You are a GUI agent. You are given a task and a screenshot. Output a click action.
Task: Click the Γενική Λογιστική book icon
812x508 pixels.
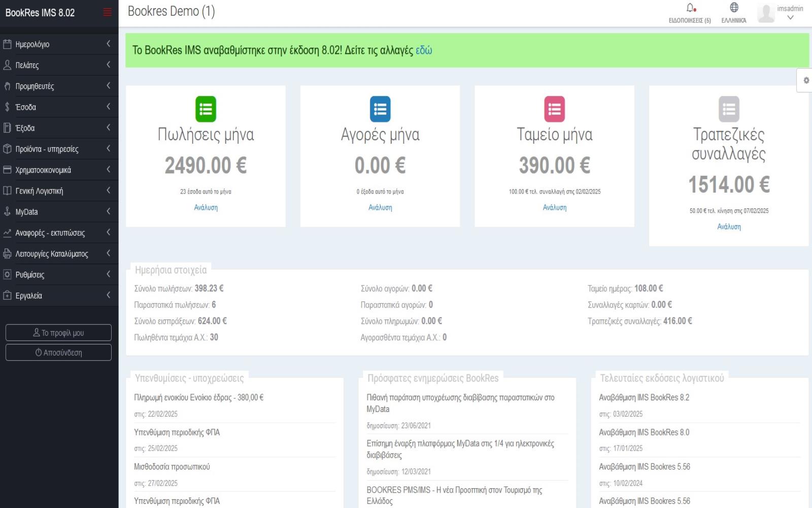pos(7,190)
